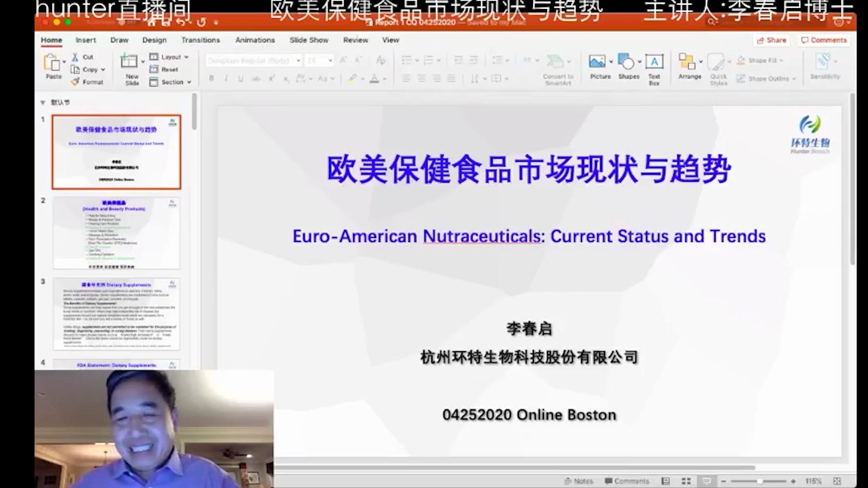This screenshot has height=488, width=868.
Task: Collapse the default section in slide panel
Action: pyautogui.click(x=43, y=103)
